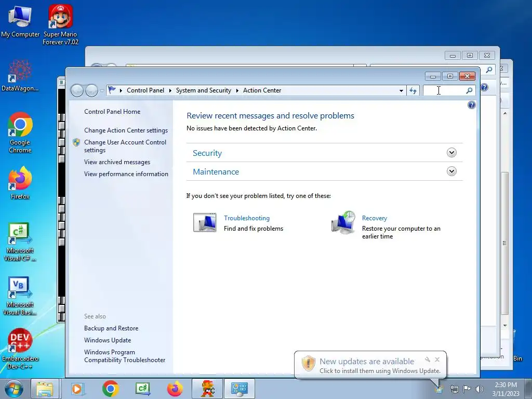Click the search magnifier in Action Center
This screenshot has height=399, width=532.
click(x=469, y=90)
